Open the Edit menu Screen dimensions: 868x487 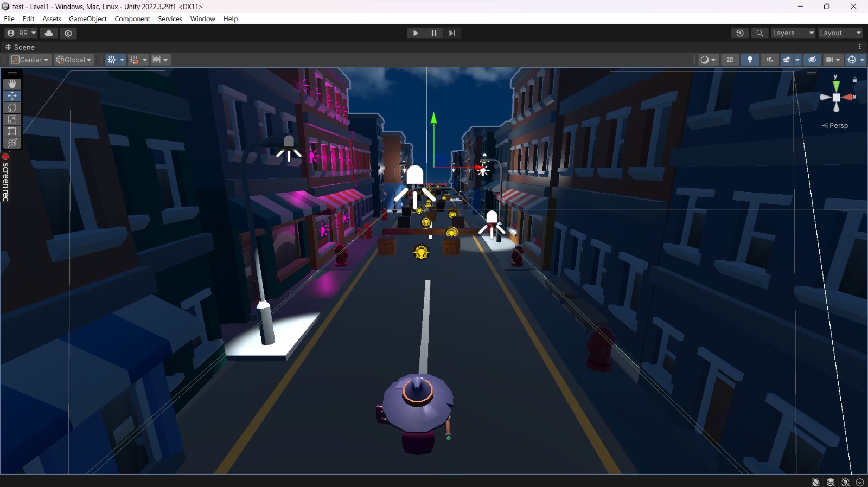[x=29, y=18]
